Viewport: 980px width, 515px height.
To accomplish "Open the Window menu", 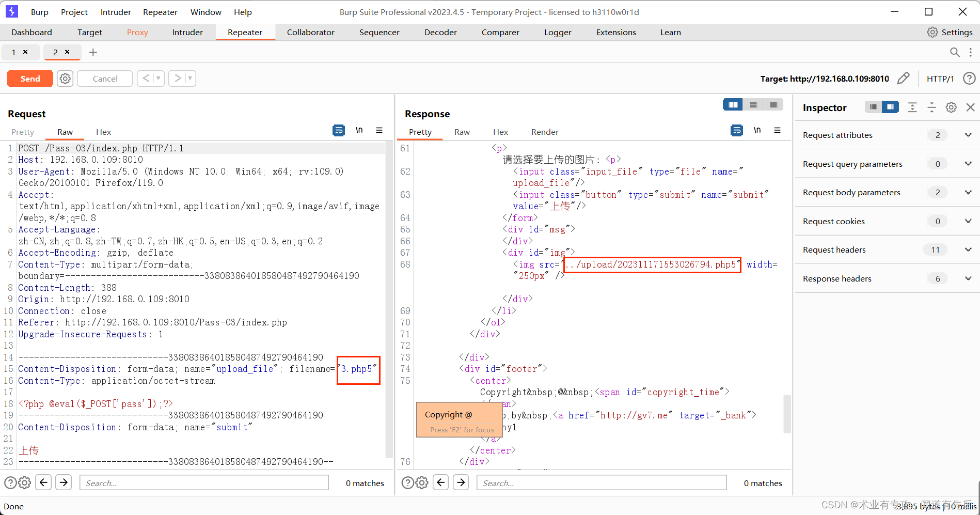I will (206, 12).
